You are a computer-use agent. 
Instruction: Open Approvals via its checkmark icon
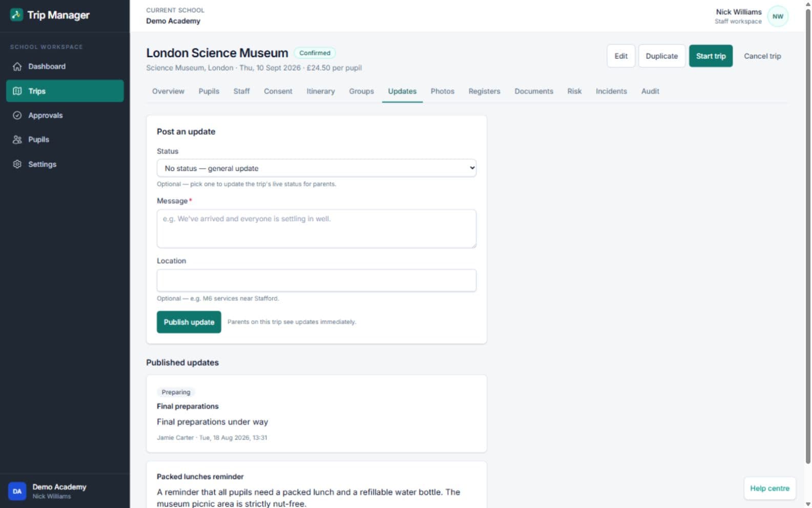click(17, 115)
